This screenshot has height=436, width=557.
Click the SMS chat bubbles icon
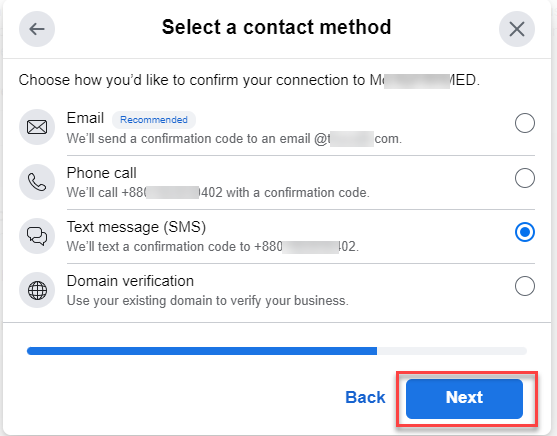click(x=37, y=236)
